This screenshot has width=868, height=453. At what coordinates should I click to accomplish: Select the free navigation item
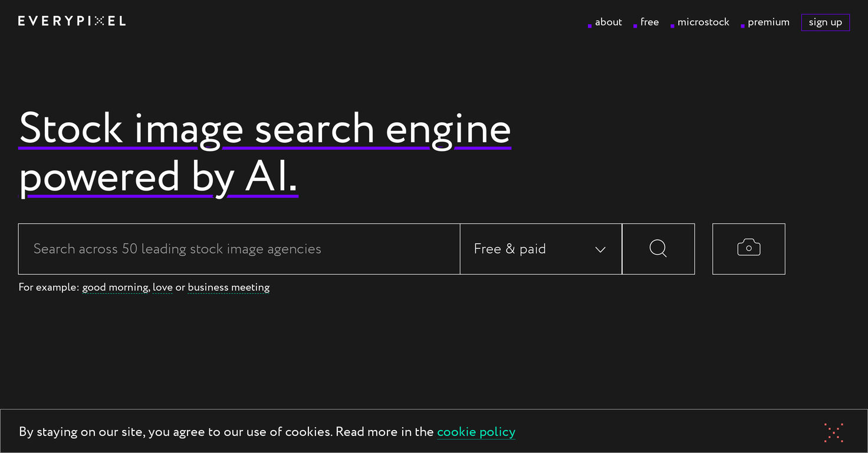tap(649, 22)
